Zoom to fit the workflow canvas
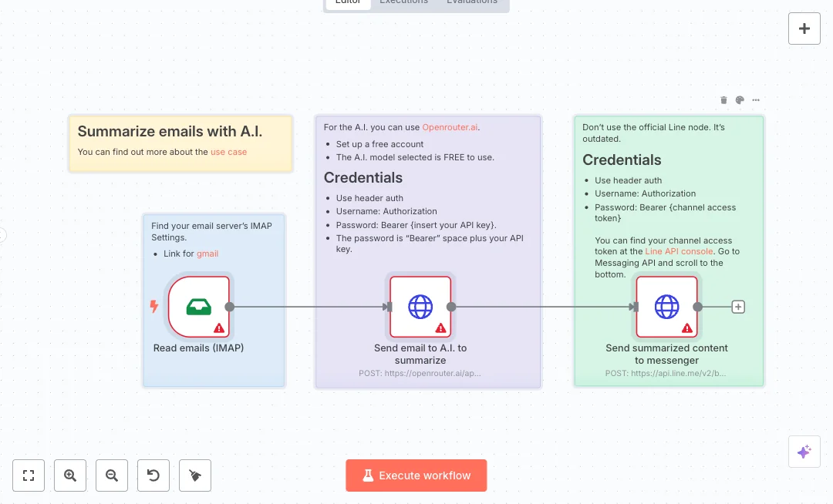 (x=29, y=475)
